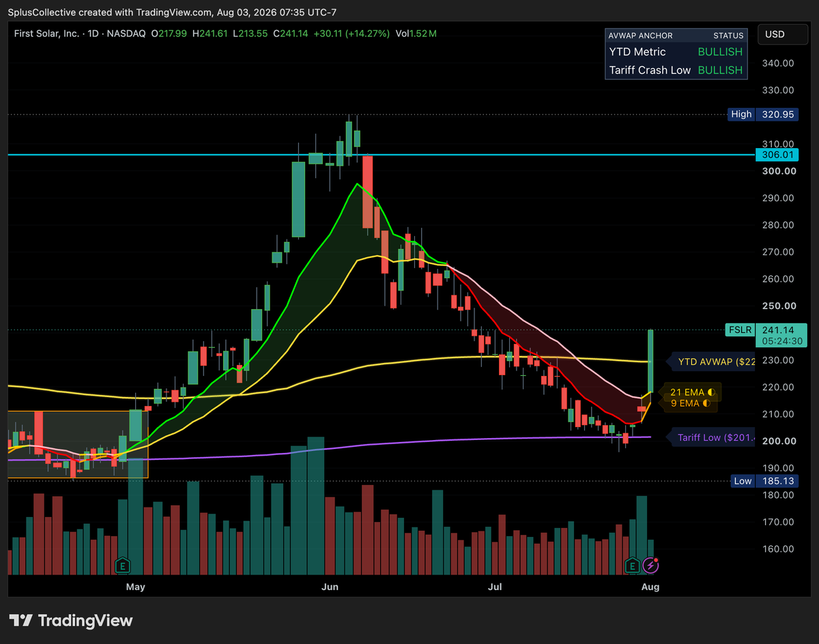Click the NASDAQ exchange name in the header
The width and height of the screenshot is (819, 644).
click(x=126, y=33)
